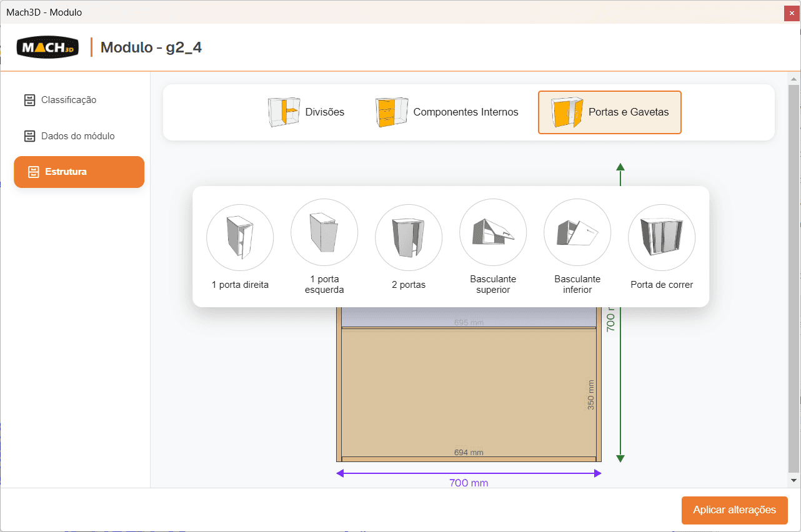
Task: Pick the 2 portas cabinet icon
Action: point(409,237)
